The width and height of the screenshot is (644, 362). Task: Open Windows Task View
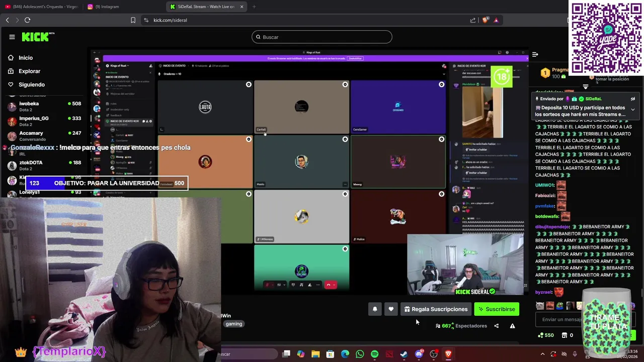pos(286,354)
